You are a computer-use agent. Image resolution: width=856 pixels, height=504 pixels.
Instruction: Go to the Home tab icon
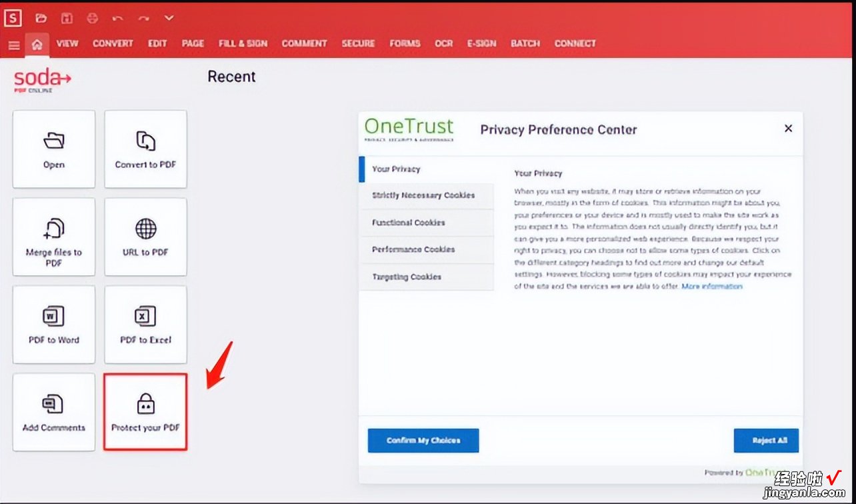point(37,45)
